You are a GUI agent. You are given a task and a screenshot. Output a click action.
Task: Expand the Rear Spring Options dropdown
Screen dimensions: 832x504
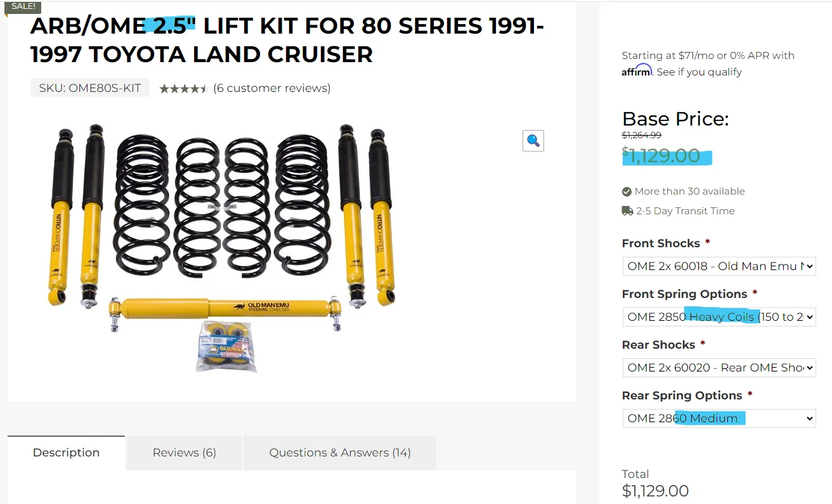719,418
